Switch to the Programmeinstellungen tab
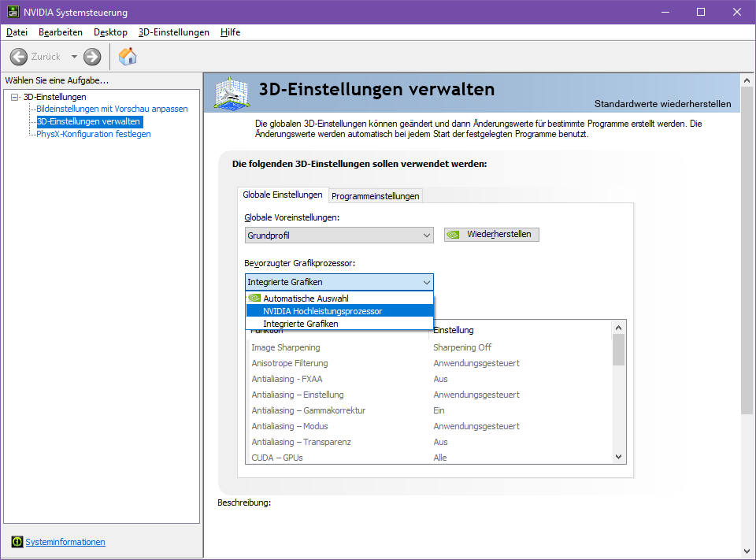Screen dimensions: 756x560 click(375, 196)
